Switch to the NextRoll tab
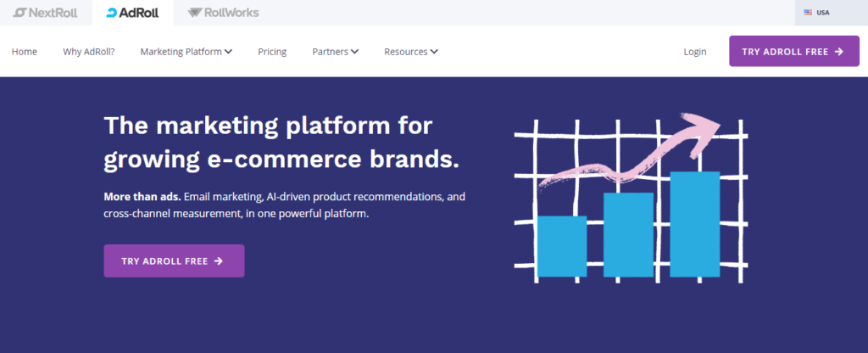The image size is (868, 353). pos(46,12)
